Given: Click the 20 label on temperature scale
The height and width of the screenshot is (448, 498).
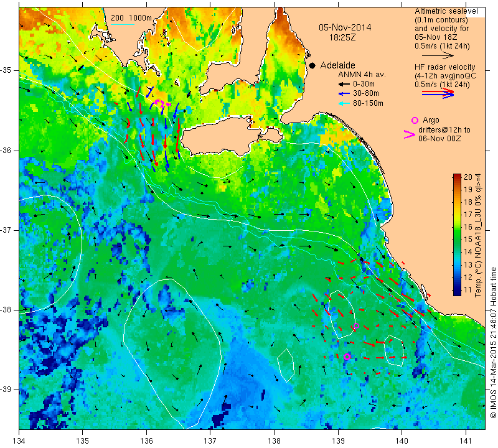Looking at the screenshot, I should coord(468,177).
